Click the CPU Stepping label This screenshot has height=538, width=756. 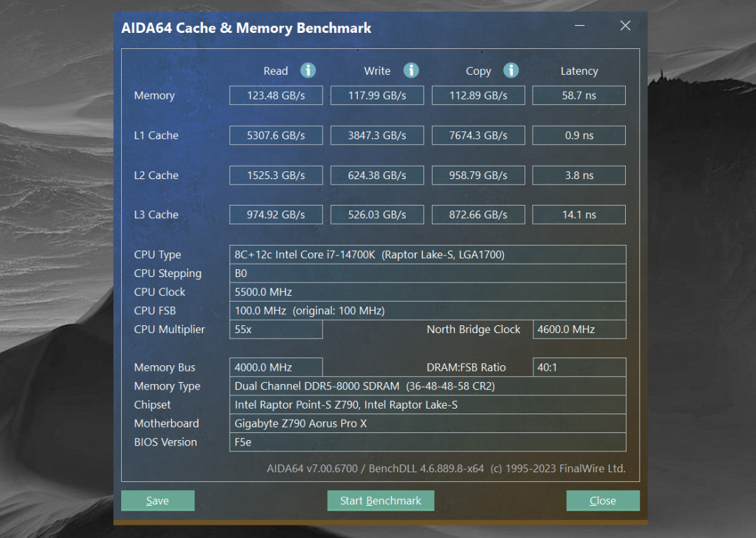pyautogui.click(x=168, y=274)
